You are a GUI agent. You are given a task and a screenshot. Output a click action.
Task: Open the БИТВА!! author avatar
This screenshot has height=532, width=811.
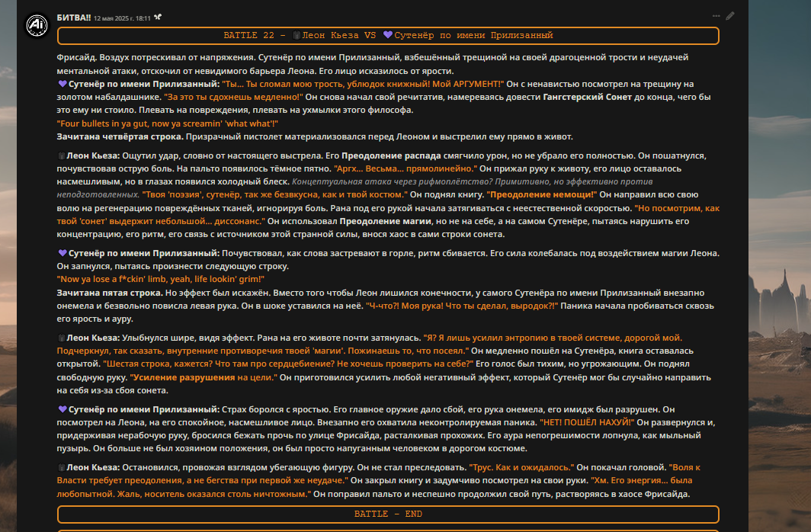tap(37, 25)
